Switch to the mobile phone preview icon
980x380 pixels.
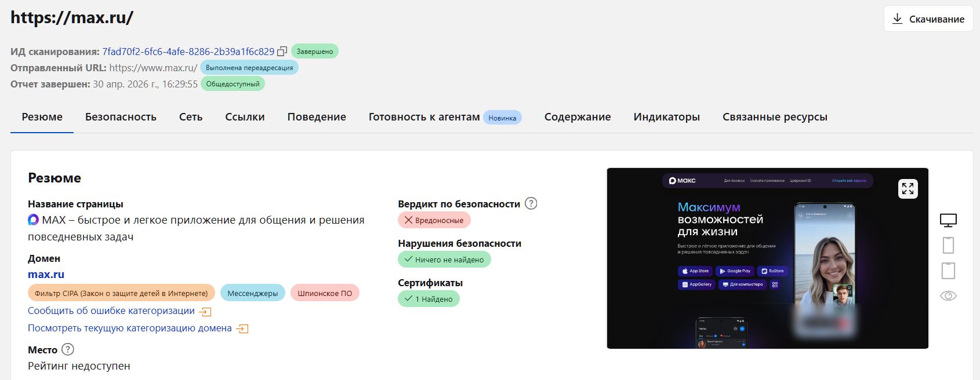tap(948, 246)
